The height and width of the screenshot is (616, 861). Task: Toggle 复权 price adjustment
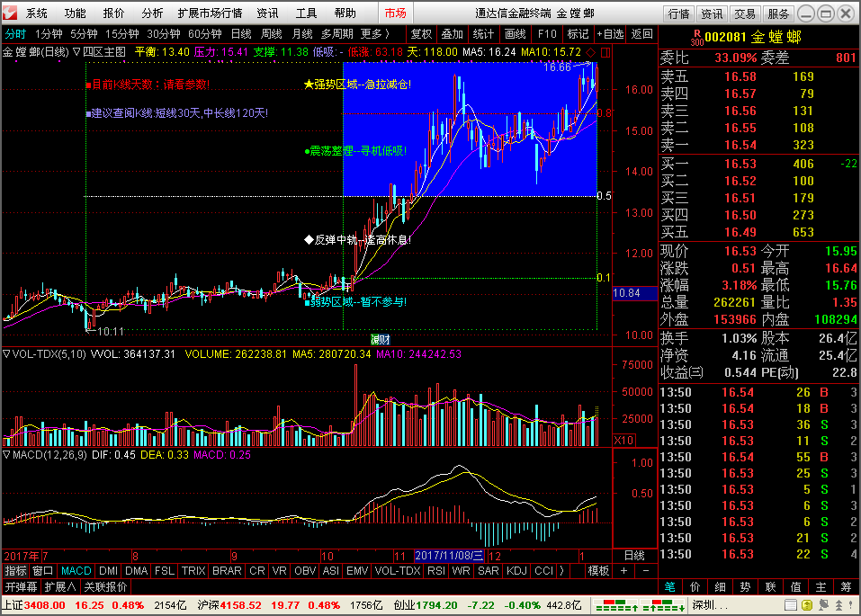[x=421, y=34]
